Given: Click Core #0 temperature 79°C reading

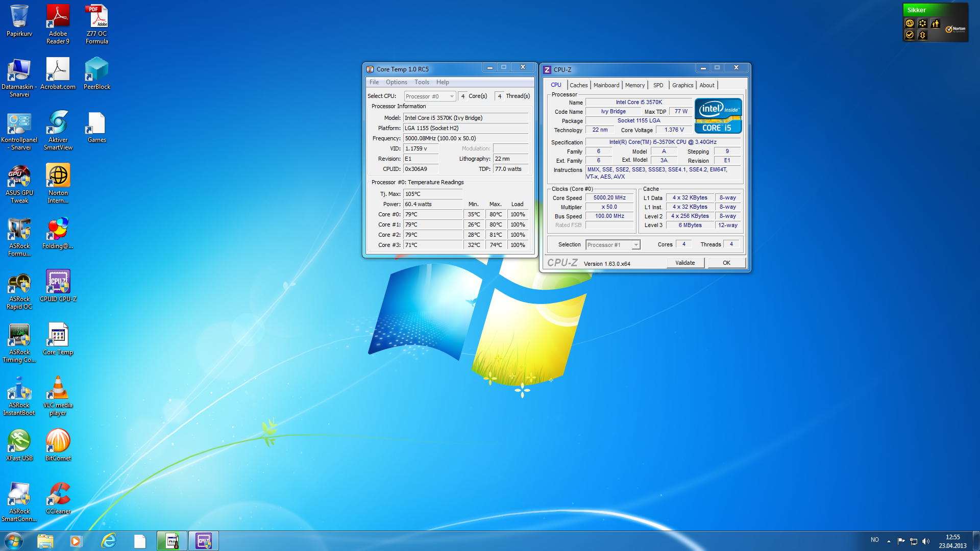Looking at the screenshot, I should pyautogui.click(x=433, y=214).
